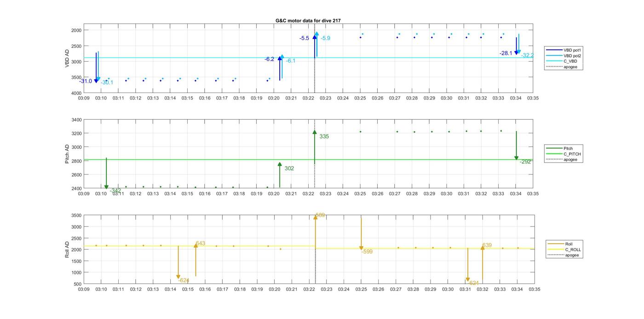Click the '335' pitch data label

click(324, 137)
